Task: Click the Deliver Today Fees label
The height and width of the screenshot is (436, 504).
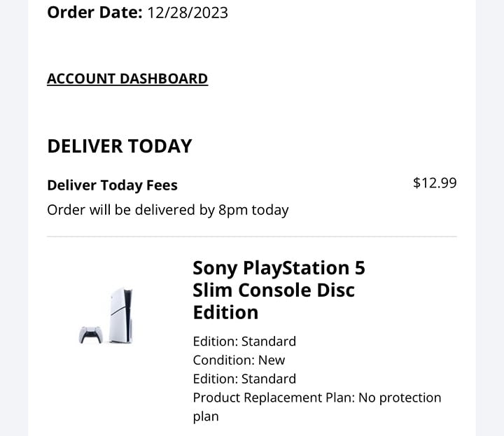Action: (112, 185)
